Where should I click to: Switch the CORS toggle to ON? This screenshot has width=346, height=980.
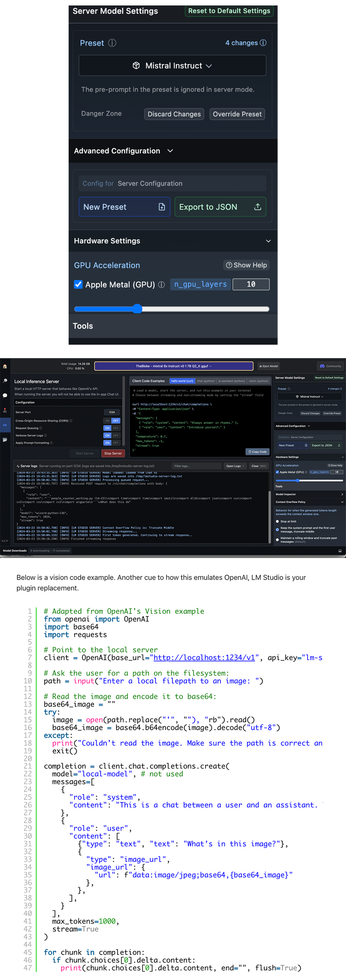[x=107, y=420]
